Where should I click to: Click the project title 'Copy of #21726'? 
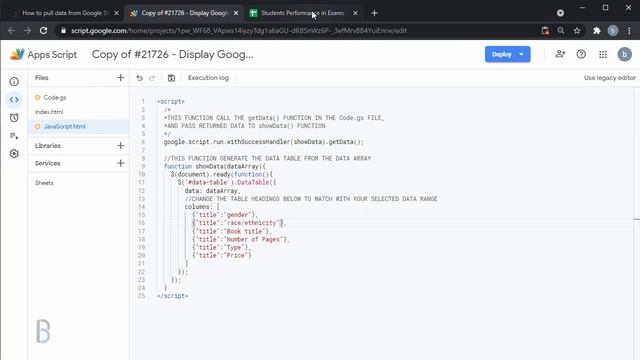172,54
